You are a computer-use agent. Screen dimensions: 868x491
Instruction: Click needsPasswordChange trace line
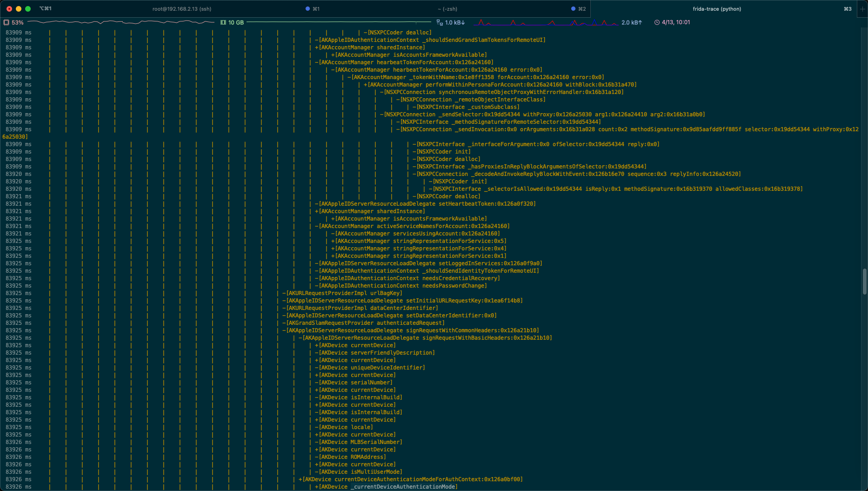click(x=401, y=286)
